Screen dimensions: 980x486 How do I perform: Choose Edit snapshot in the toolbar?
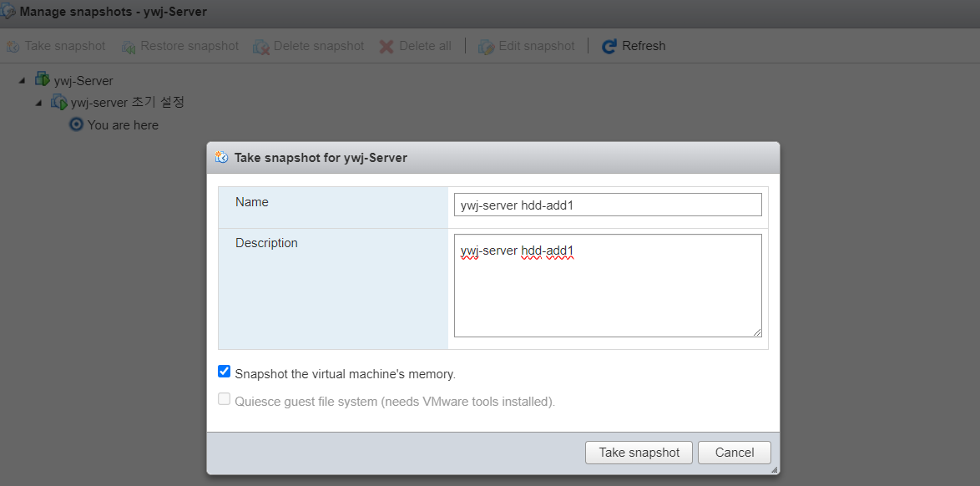click(x=536, y=46)
